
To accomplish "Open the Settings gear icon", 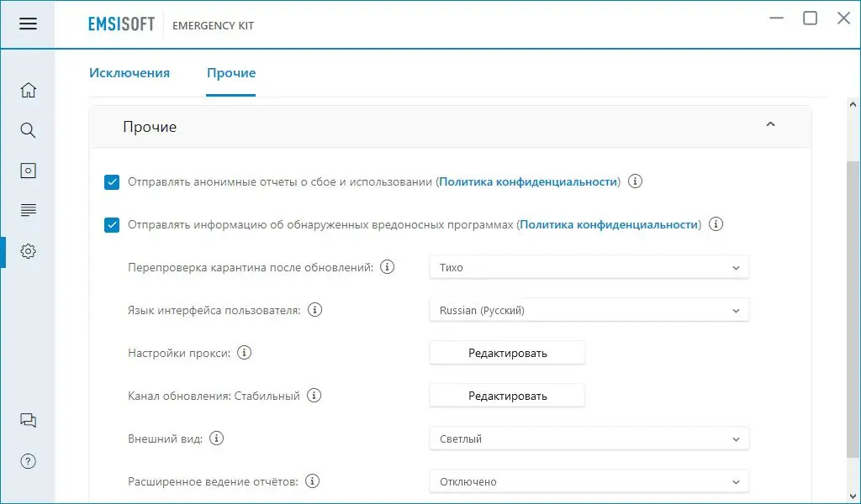I will (x=28, y=250).
